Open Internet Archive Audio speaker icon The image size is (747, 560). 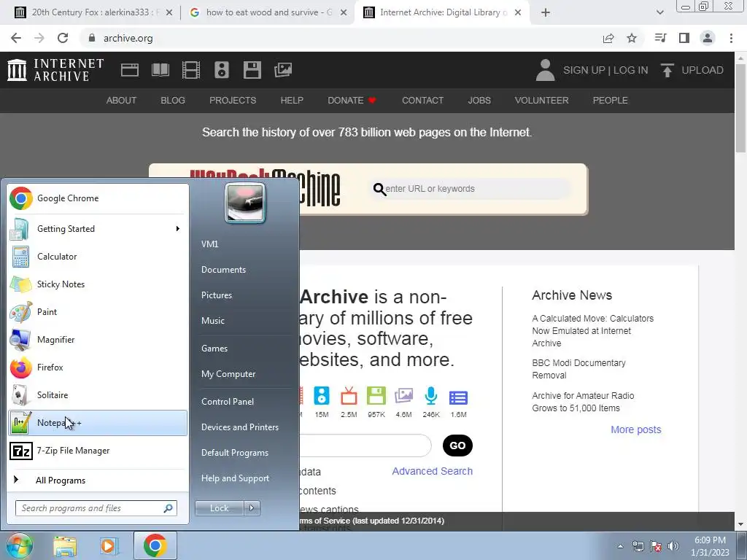pos(222,70)
